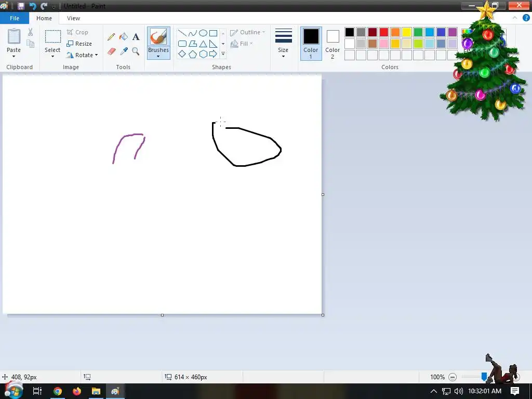This screenshot has width=532, height=399.
Task: Choose the Hexagon shape
Action: 203,54
